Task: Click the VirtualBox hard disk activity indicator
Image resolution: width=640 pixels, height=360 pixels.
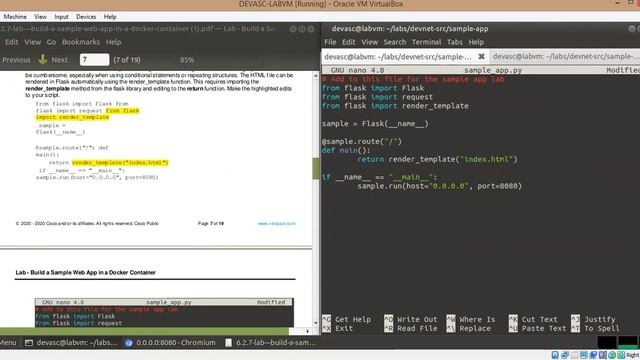Action: coord(555,355)
